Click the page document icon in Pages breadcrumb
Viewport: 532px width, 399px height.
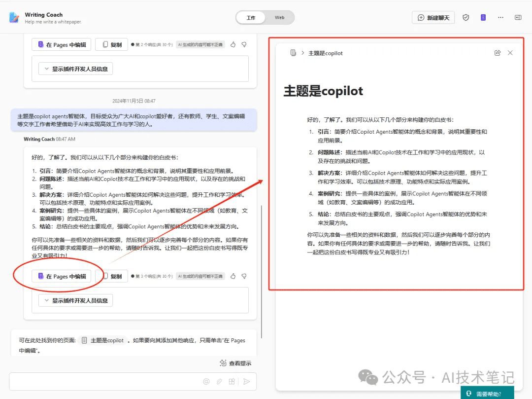click(293, 53)
